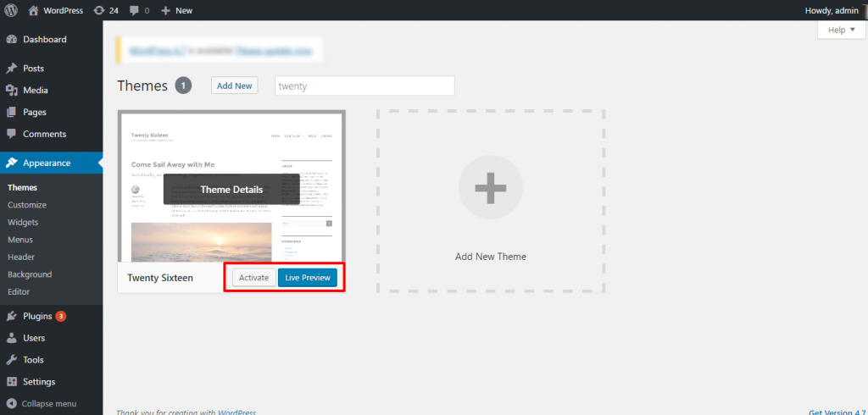The height and width of the screenshot is (415, 868).
Task: Click the Collapse menu arrow icon
Action: [x=11, y=404]
